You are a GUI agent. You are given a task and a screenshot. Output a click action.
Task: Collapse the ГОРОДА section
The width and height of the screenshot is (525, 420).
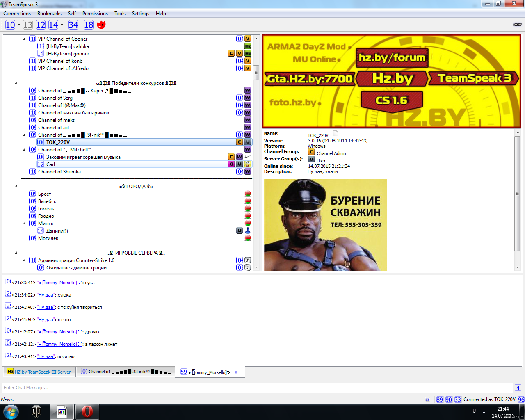coord(16,187)
